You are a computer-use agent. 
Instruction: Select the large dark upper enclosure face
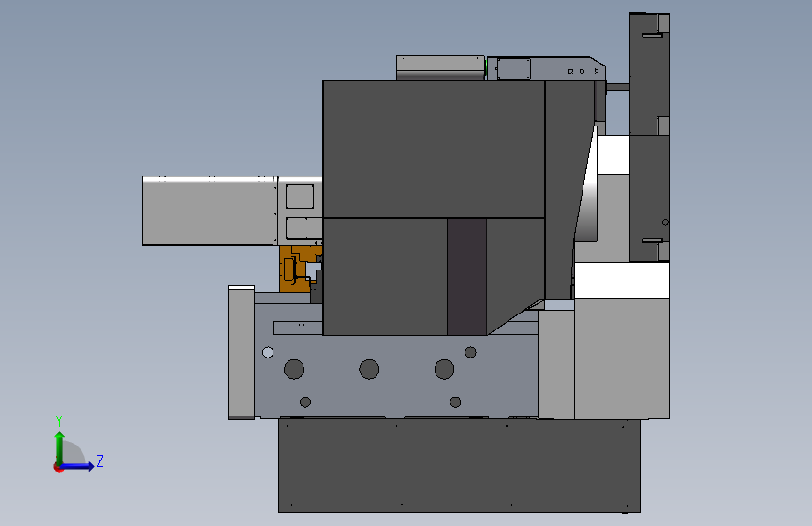coord(434,149)
